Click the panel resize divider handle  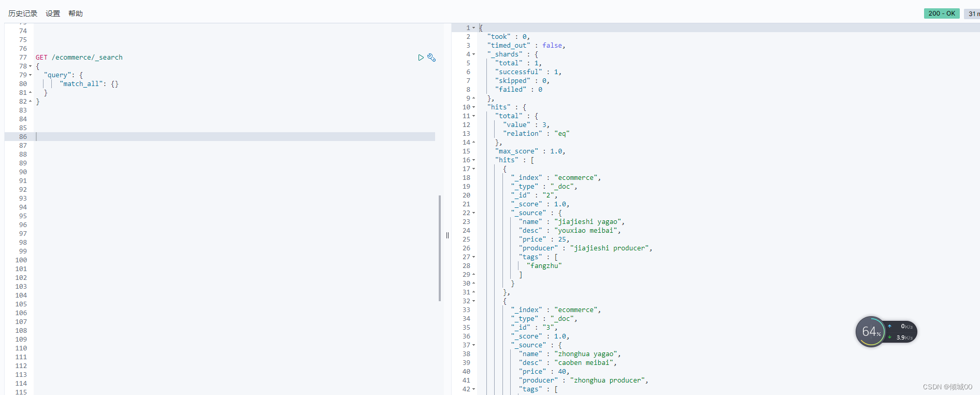[x=448, y=235]
